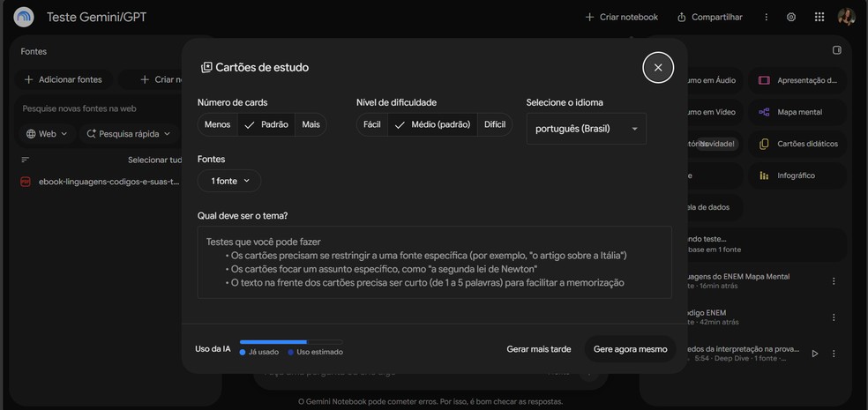The width and height of the screenshot is (868, 410).
Task: Select Menos number of cards
Action: [x=218, y=124]
